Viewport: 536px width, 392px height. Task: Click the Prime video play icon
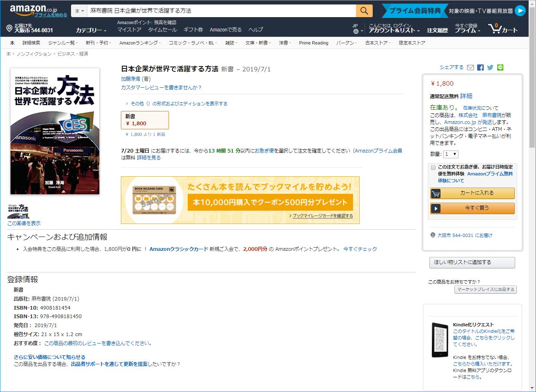click(520, 11)
